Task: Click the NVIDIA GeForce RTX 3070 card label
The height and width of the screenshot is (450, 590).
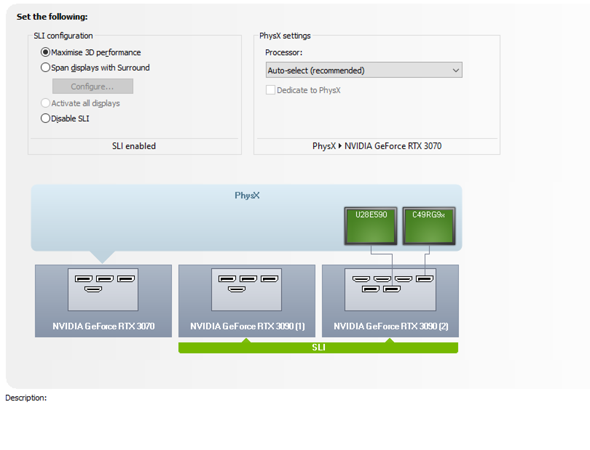Action: pyautogui.click(x=103, y=326)
